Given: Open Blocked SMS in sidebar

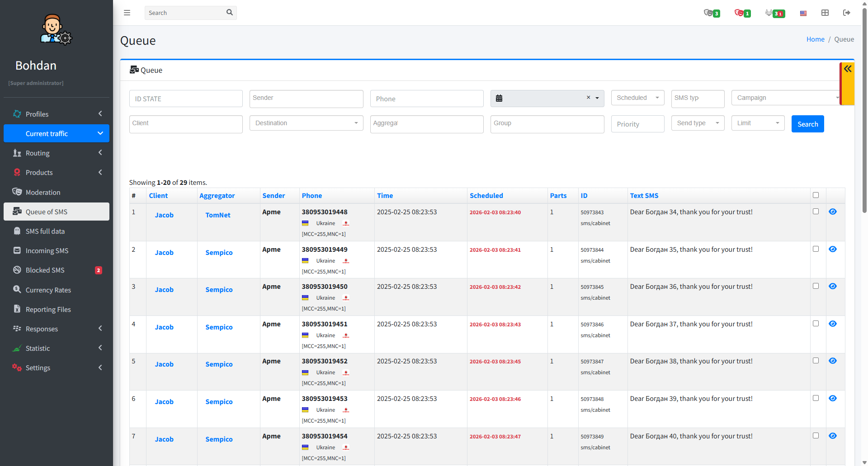Looking at the screenshot, I should (x=45, y=270).
